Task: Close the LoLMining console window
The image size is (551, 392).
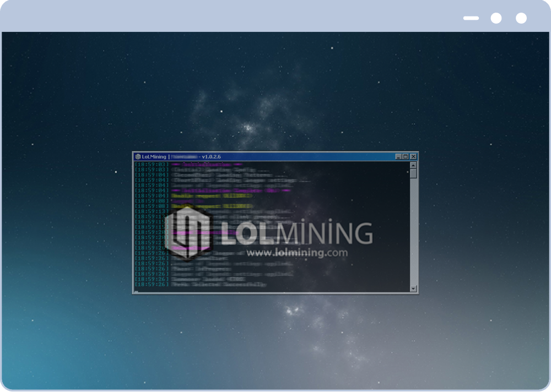Action: tap(413, 157)
